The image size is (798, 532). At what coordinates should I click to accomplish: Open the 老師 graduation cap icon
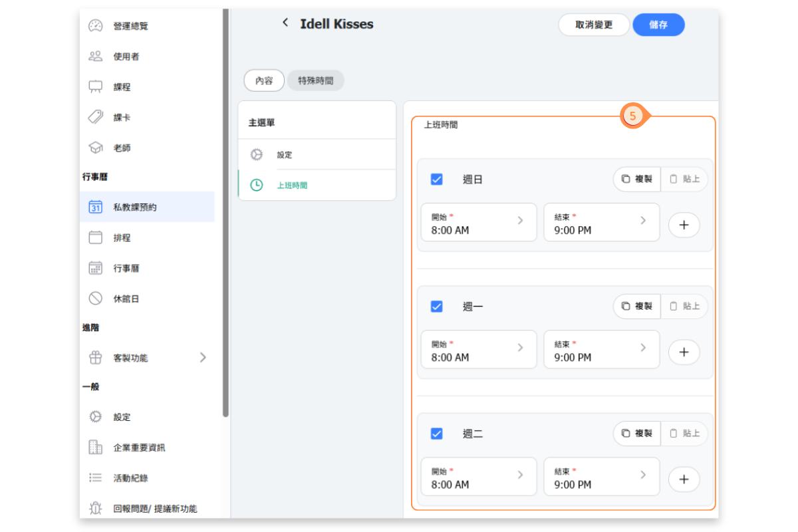click(x=95, y=148)
